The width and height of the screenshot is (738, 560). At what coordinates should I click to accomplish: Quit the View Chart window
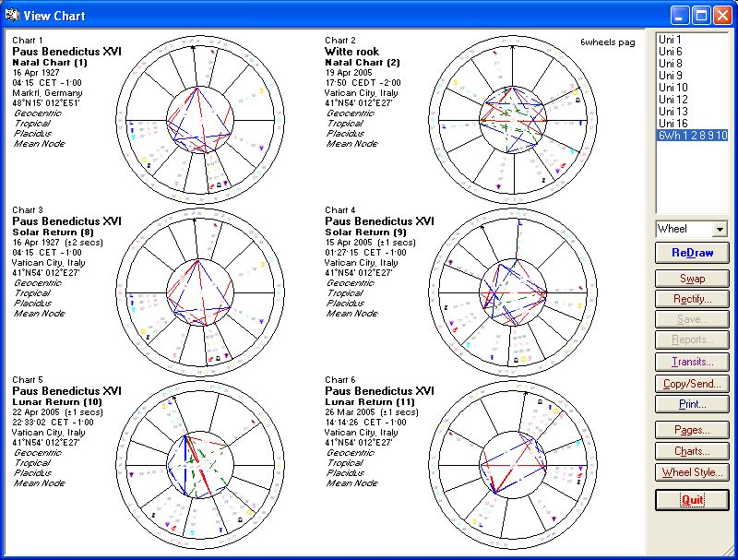click(692, 499)
